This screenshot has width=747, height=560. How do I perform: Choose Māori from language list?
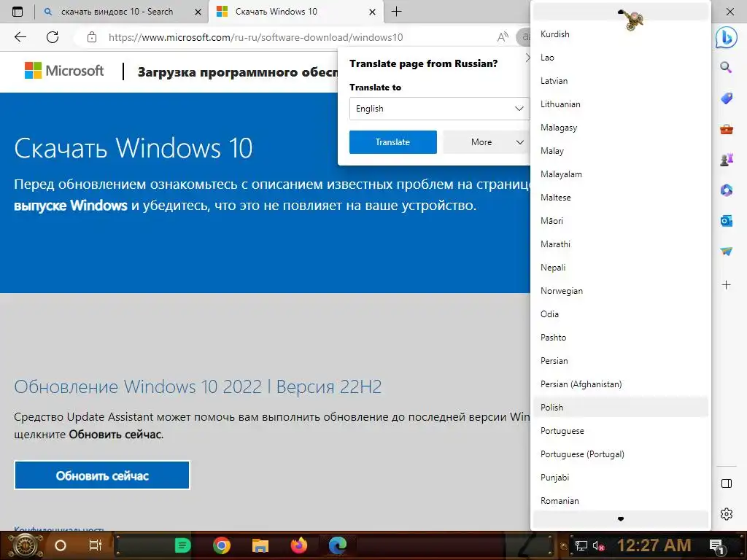[620, 220]
